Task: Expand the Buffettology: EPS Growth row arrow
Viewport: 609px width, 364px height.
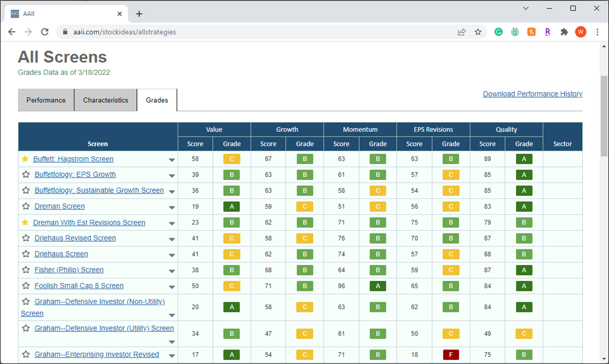Action: 172,176
